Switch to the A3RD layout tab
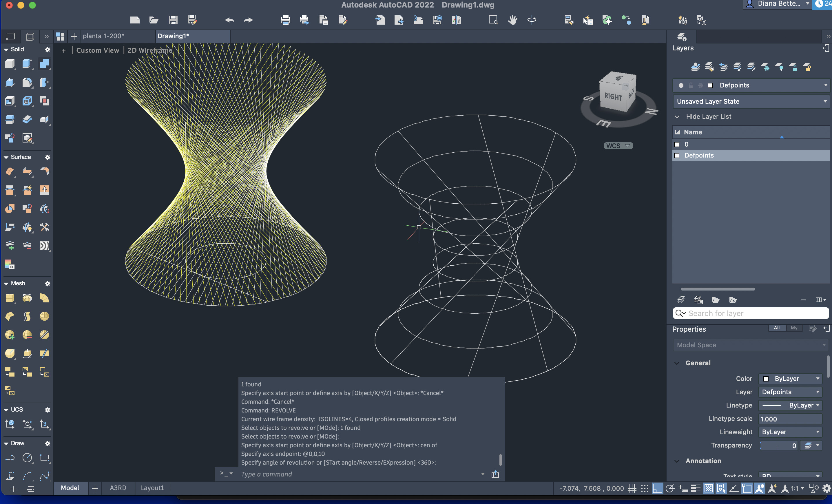The image size is (832, 504). (x=118, y=488)
